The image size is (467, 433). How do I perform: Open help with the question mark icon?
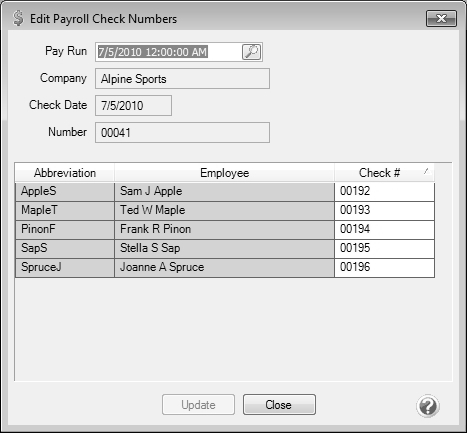[428, 406]
